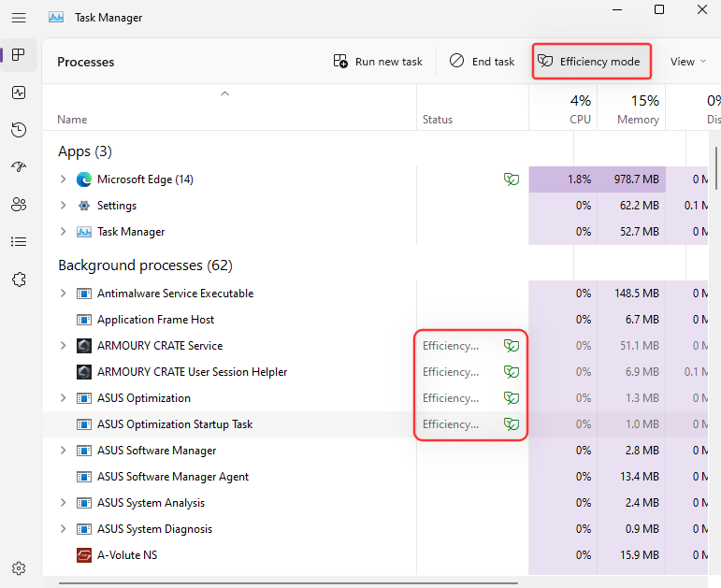The width and height of the screenshot is (721, 588).
Task: Sort by the Memory column header
Action: (x=638, y=120)
